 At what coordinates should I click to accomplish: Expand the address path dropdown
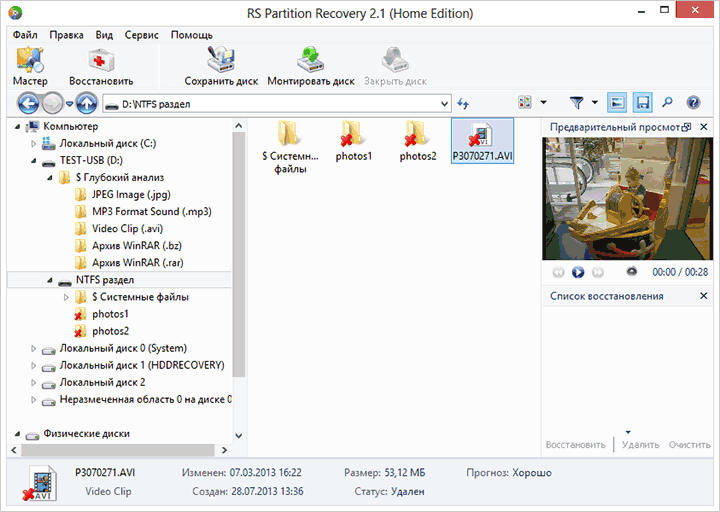(444, 103)
